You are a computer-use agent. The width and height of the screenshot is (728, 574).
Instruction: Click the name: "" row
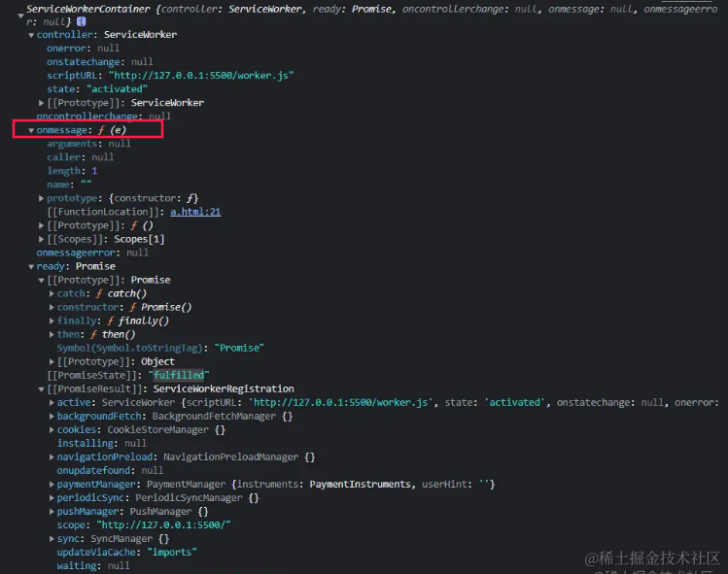click(69, 185)
